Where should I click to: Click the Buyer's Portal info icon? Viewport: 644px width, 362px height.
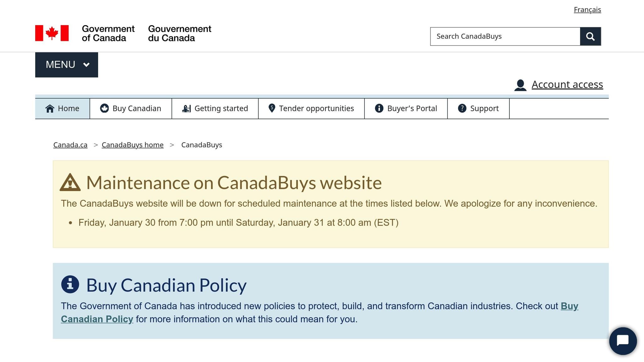point(379,108)
